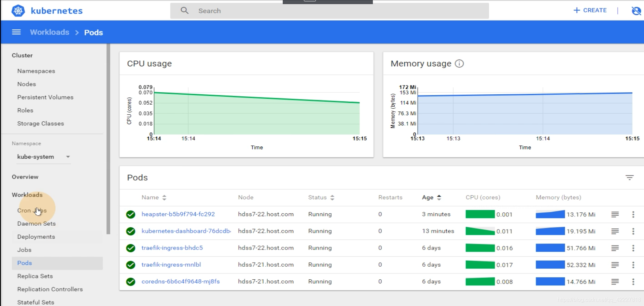644x306 pixels.
Task: Open heapster-b5b9f794-fc292 pod link
Action: [x=178, y=214]
